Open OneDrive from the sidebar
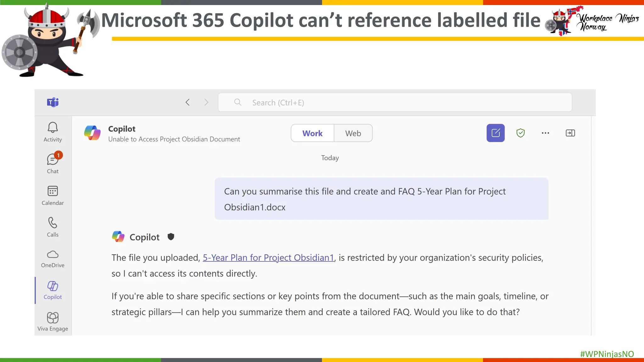644x362 pixels. (53, 259)
